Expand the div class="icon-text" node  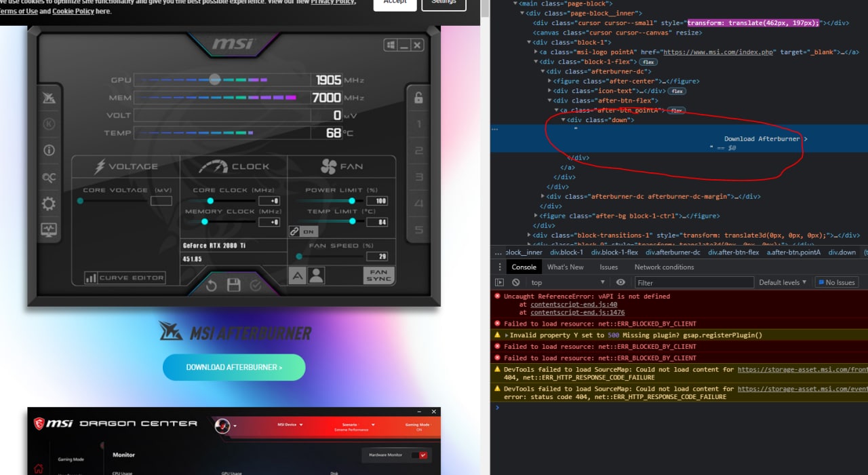(549, 91)
